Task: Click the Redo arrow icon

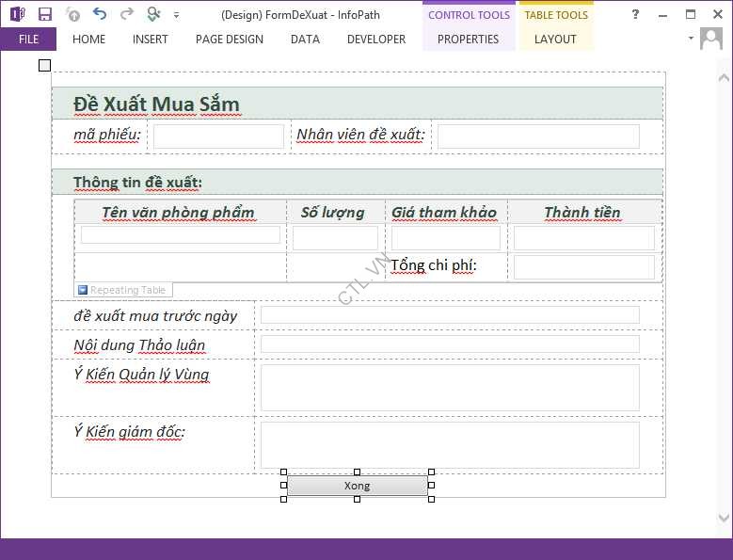Action: tap(126, 14)
